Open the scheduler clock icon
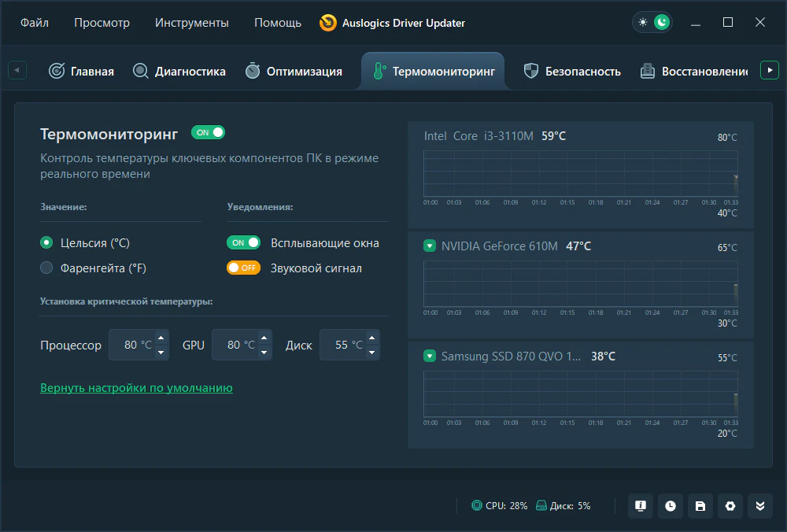Viewport: 787px width, 532px height. (x=671, y=506)
